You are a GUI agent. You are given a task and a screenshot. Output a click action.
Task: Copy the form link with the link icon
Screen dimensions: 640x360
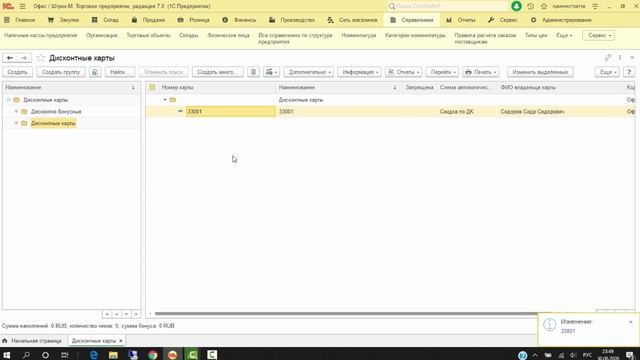[608, 58]
